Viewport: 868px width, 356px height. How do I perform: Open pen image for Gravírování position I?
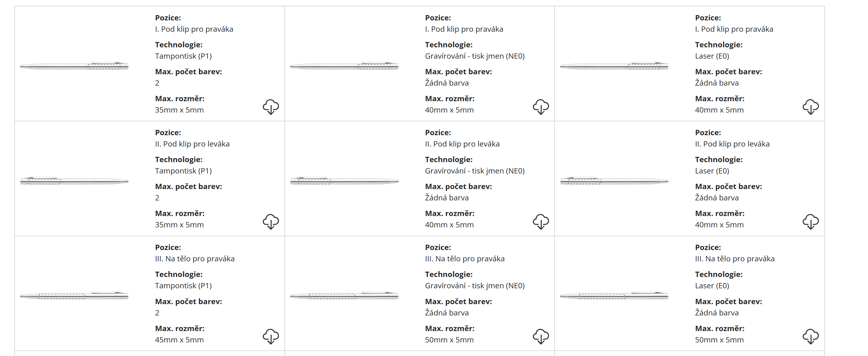tap(344, 66)
